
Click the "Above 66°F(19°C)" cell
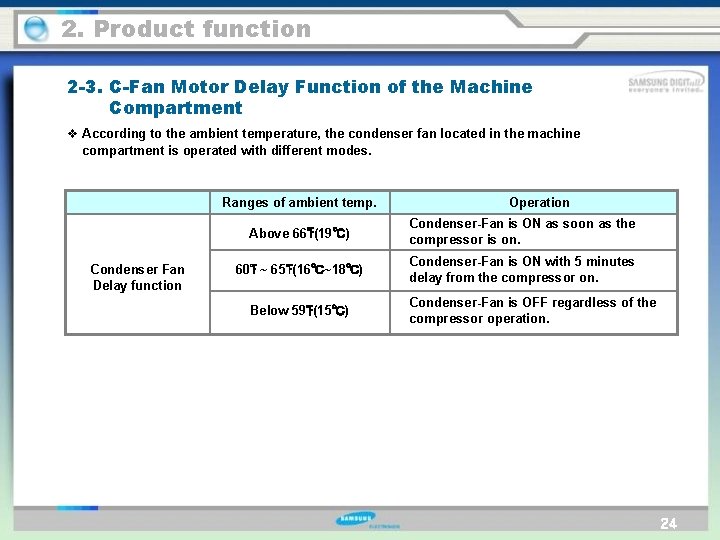299,233
